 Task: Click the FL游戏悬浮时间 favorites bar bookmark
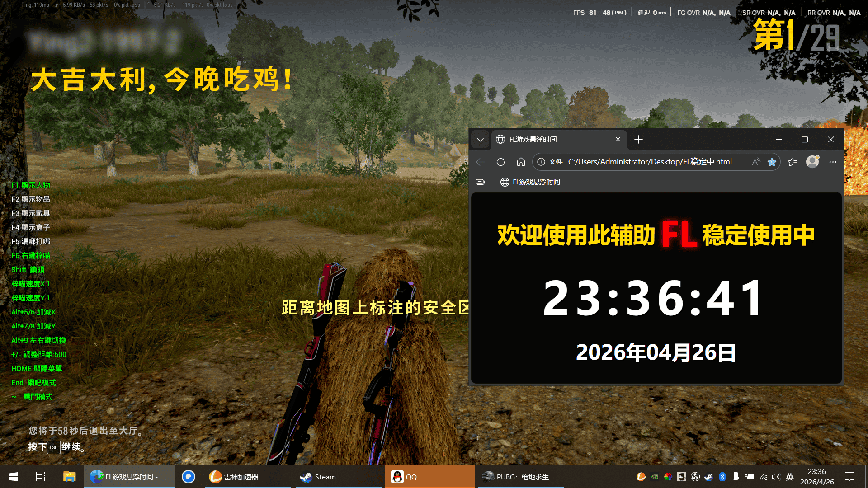click(530, 182)
